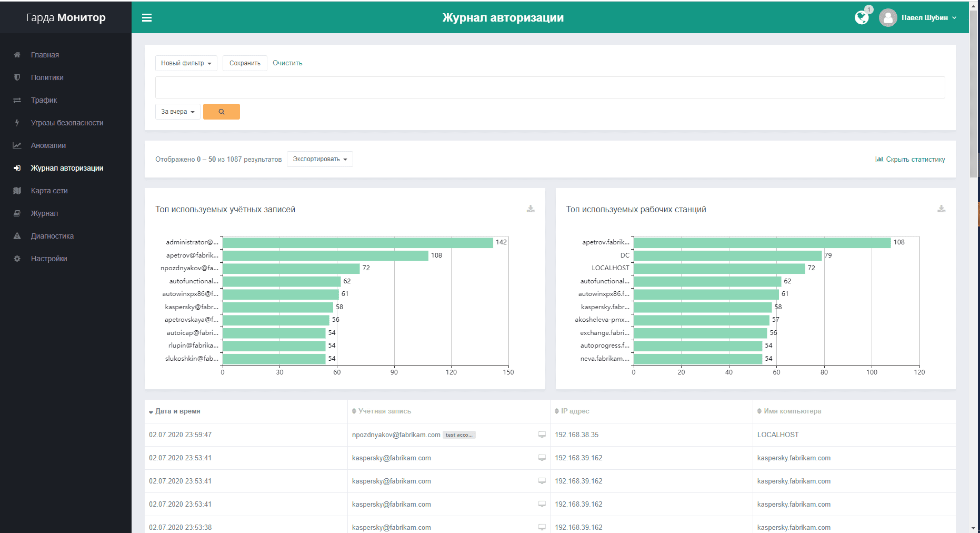Download the top accounts chart

tap(531, 209)
